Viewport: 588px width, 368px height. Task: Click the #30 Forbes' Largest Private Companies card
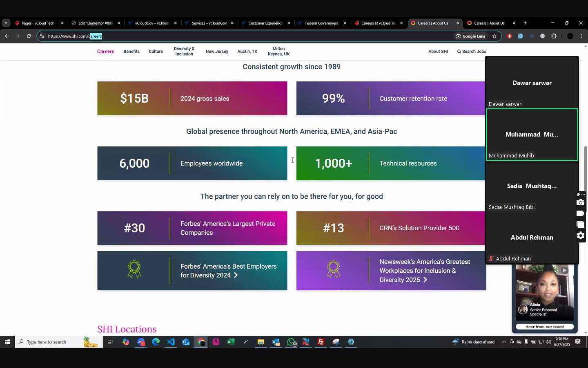tap(192, 228)
